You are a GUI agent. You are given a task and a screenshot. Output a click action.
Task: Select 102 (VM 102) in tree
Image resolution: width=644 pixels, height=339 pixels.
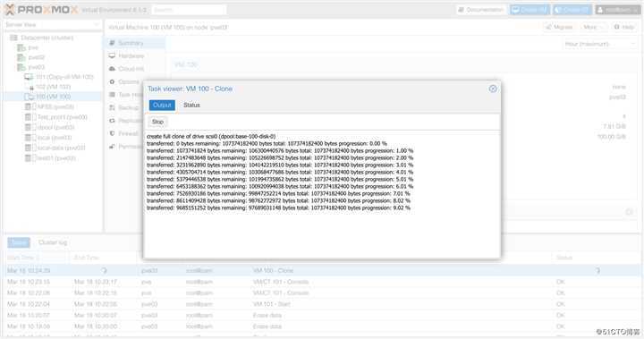coord(49,87)
